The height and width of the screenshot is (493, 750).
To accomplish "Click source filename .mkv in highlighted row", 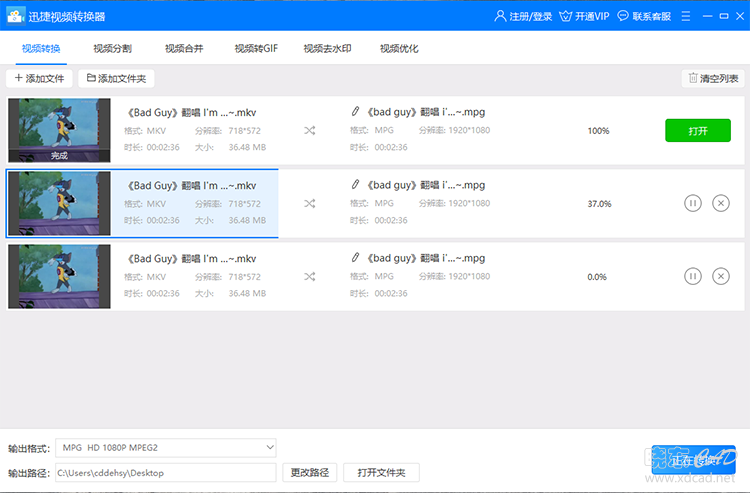I will click(192, 186).
